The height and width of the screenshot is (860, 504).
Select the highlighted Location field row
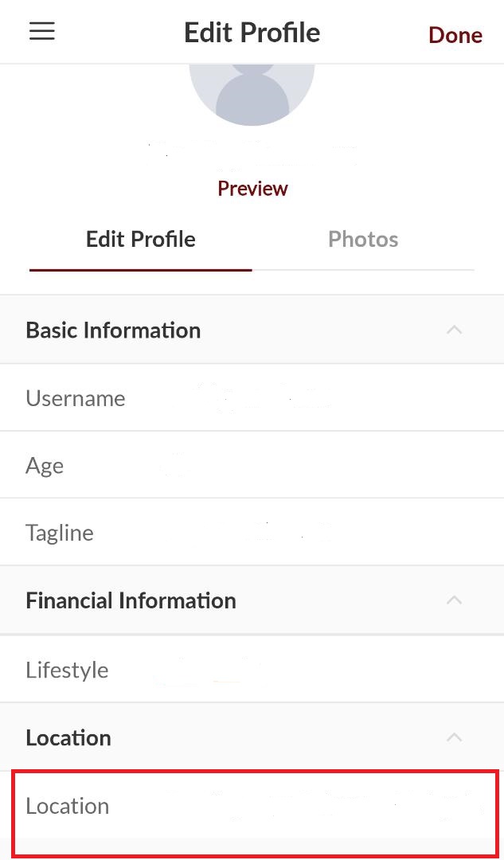point(255,806)
